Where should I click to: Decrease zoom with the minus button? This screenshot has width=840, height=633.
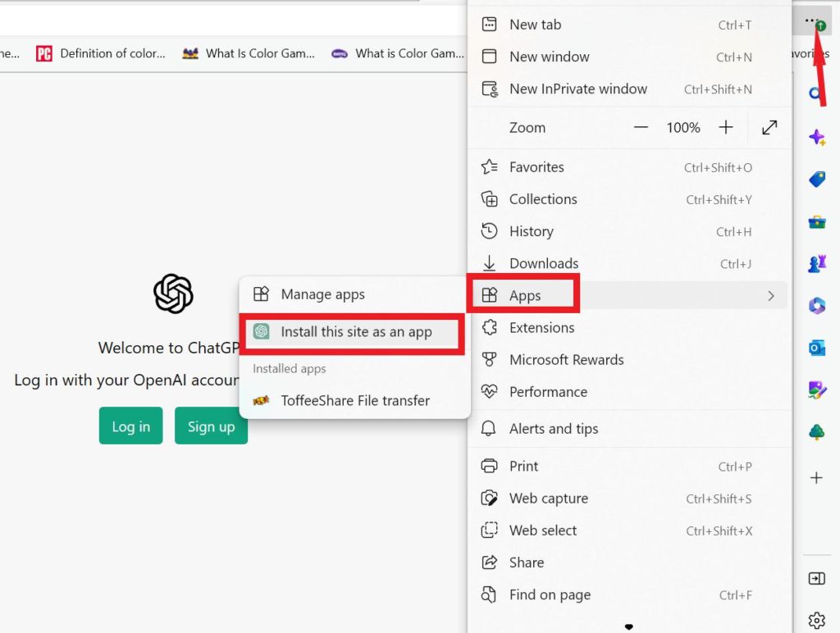tap(641, 128)
